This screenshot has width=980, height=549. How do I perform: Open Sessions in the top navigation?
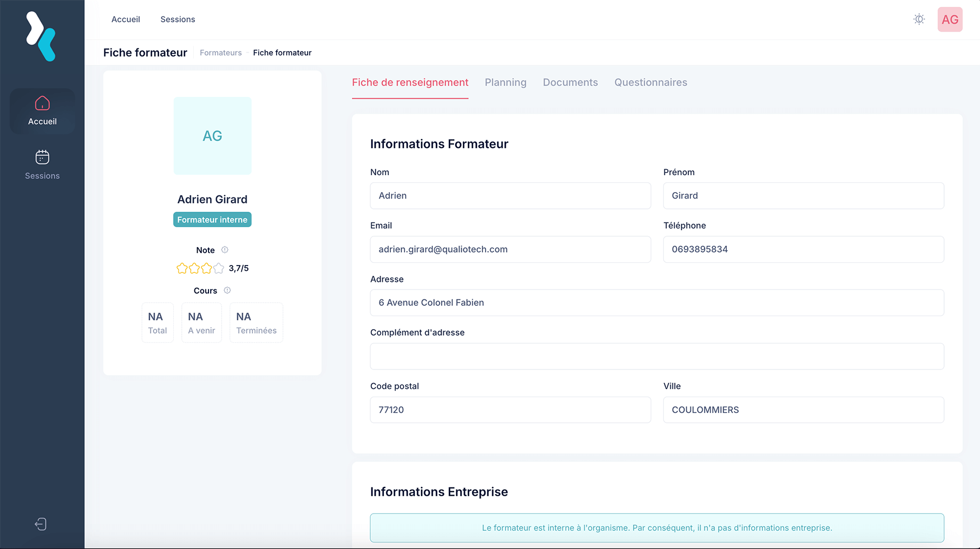tap(177, 20)
